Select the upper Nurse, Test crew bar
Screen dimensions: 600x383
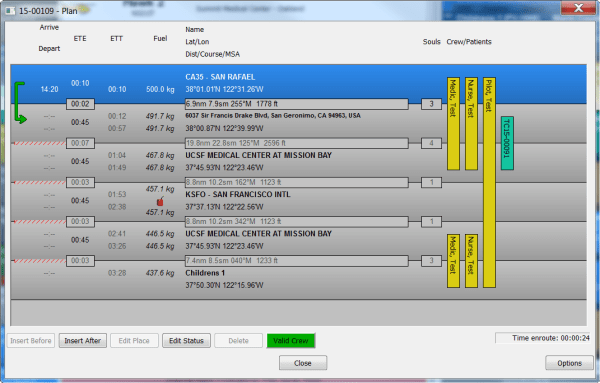[x=471, y=124]
